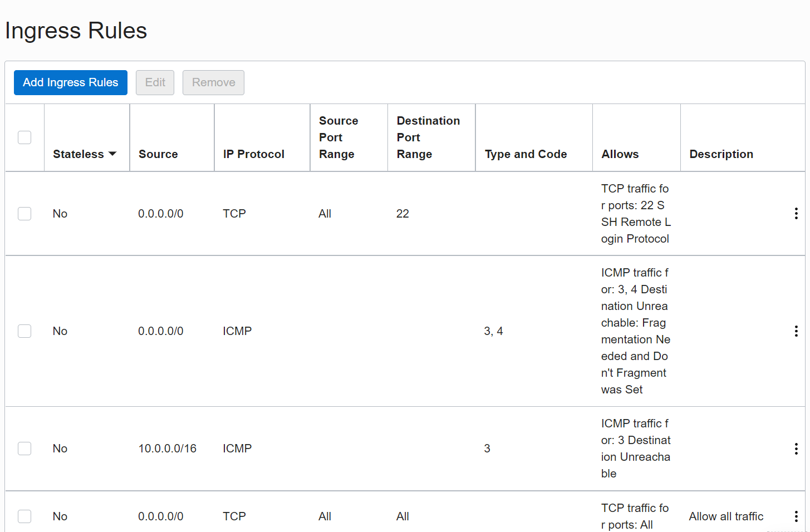Click the Source Port Range header
Image resolution: width=810 pixels, height=532 pixels.
338,137
